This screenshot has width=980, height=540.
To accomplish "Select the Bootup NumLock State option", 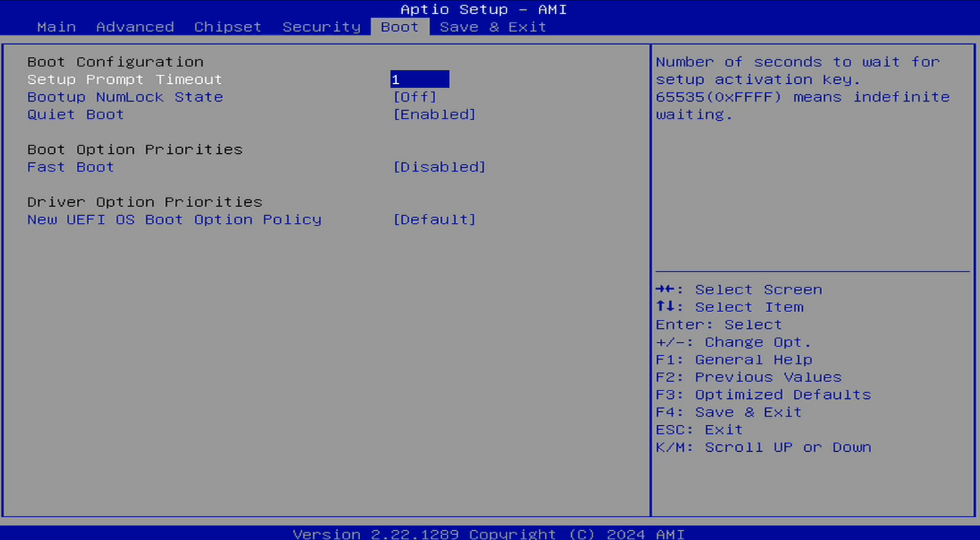I will tap(125, 97).
